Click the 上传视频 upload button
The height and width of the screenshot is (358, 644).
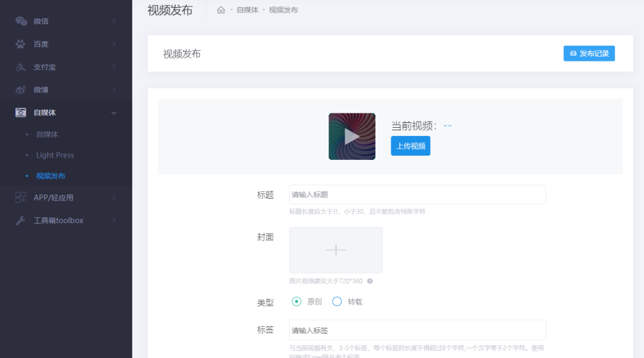pos(410,146)
